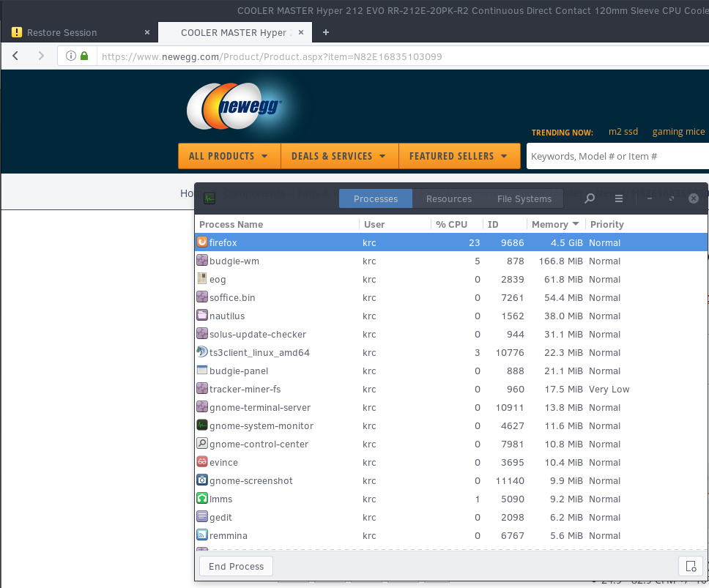
Task: Click the System Monitor app icon in header
Action: coord(209,198)
